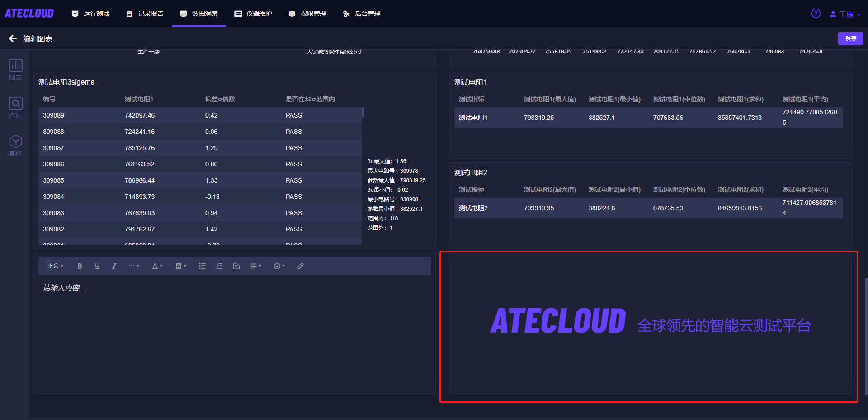Open the text background color dropdown
The image size is (868, 420).
tap(181, 266)
